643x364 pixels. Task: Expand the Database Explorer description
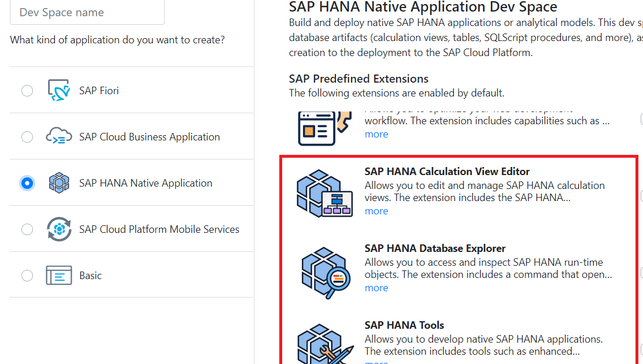click(x=376, y=287)
